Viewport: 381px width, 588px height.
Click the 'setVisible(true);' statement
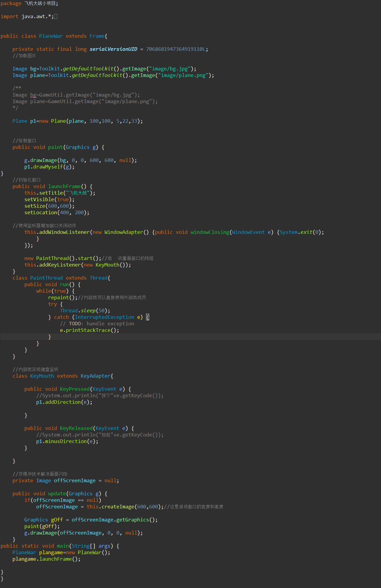click(49, 200)
